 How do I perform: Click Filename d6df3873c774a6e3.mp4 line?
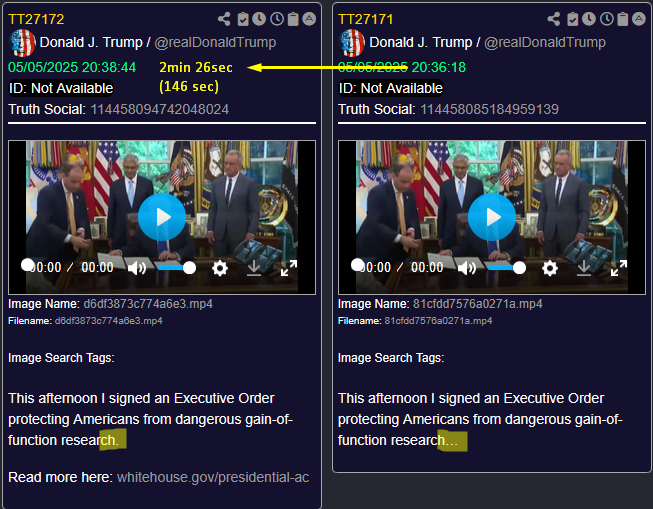(x=85, y=321)
